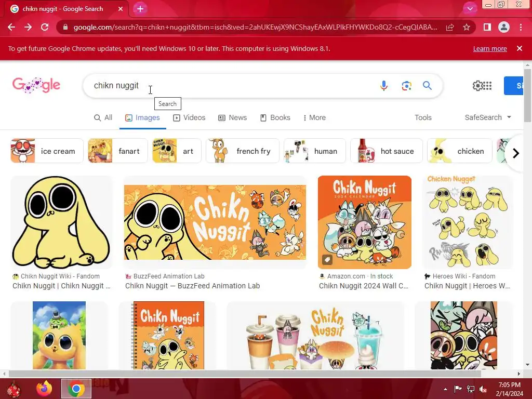Open the taskbar clock showing 7:05 PM

pos(509,389)
